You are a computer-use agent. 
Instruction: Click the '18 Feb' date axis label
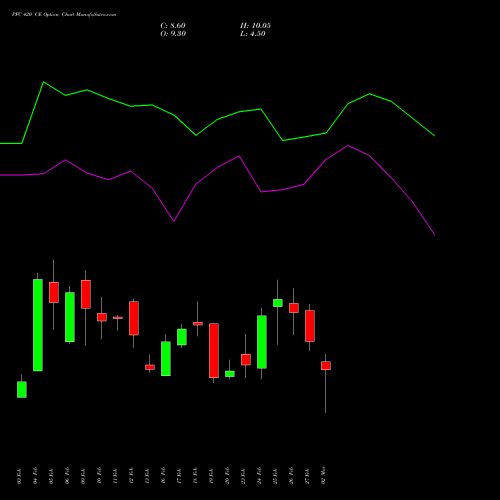pos(195,476)
